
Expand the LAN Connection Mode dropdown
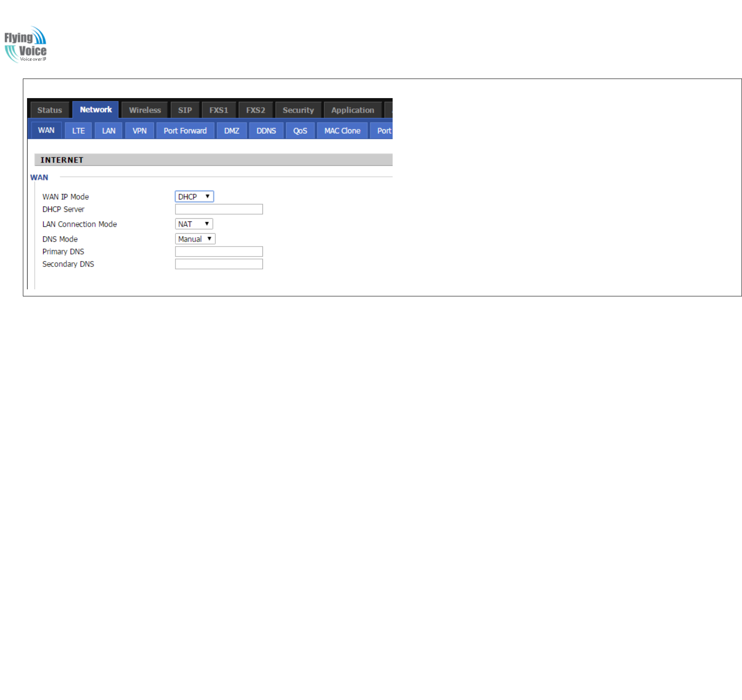point(194,224)
